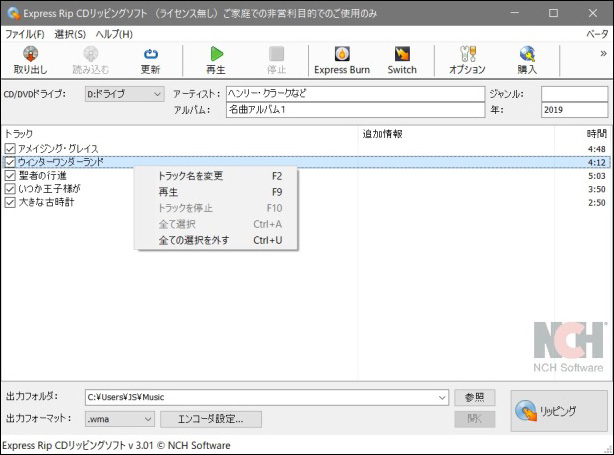Select the track 聖者の行進
614x455 pixels.
click(x=43, y=175)
